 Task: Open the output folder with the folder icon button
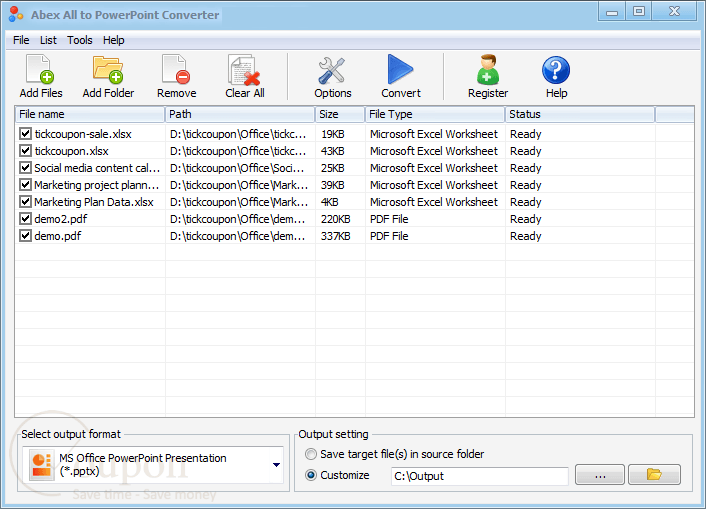(x=654, y=474)
